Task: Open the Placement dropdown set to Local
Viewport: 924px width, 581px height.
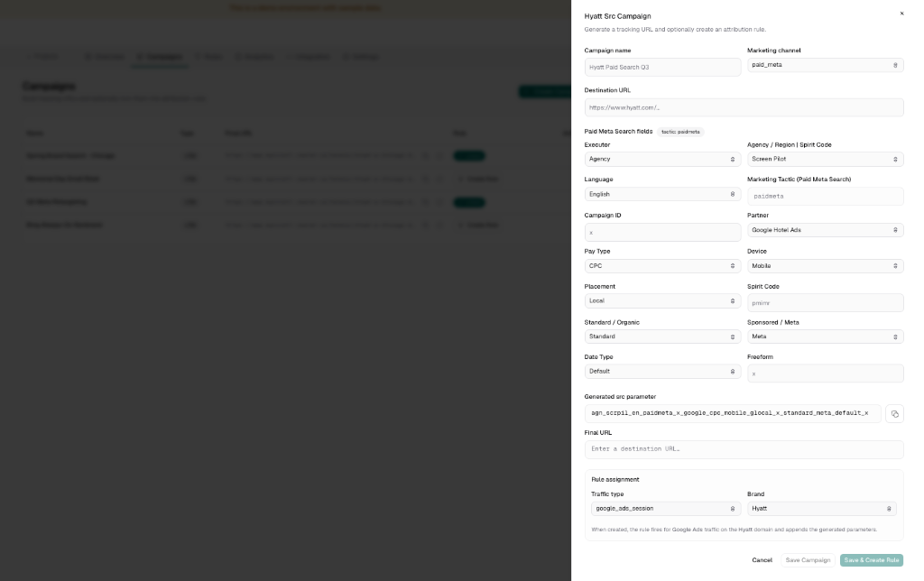Action: 662,300
